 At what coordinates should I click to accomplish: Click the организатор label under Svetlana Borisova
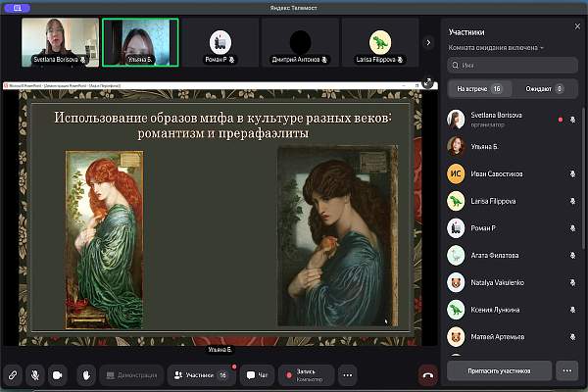[x=487, y=124]
